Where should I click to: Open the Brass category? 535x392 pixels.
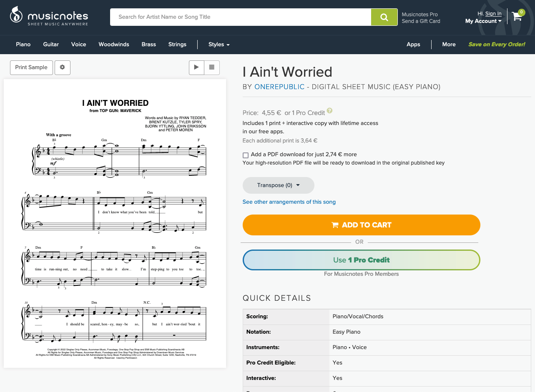point(149,45)
